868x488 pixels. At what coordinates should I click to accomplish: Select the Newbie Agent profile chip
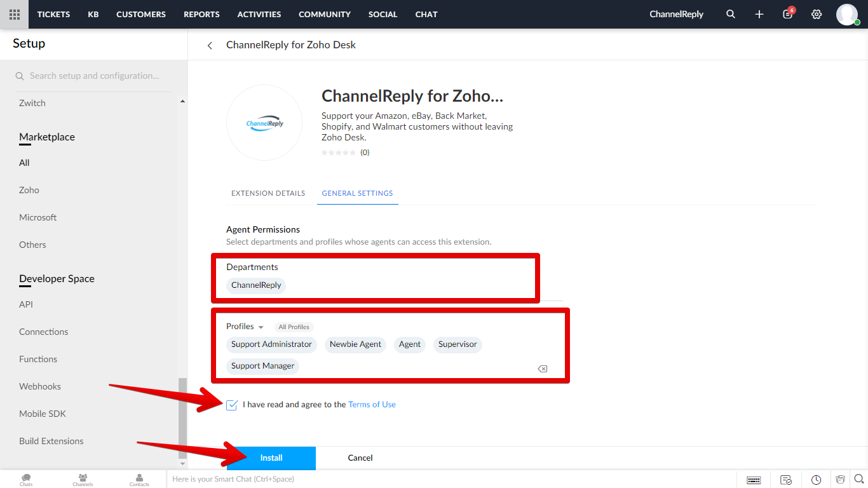click(355, 344)
